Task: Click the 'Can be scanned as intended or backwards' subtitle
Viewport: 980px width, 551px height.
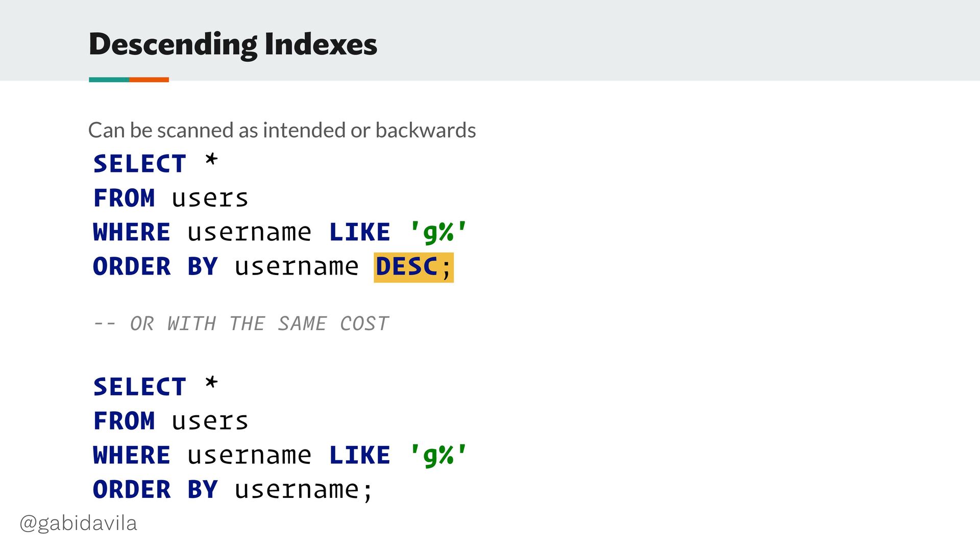Action: (282, 131)
